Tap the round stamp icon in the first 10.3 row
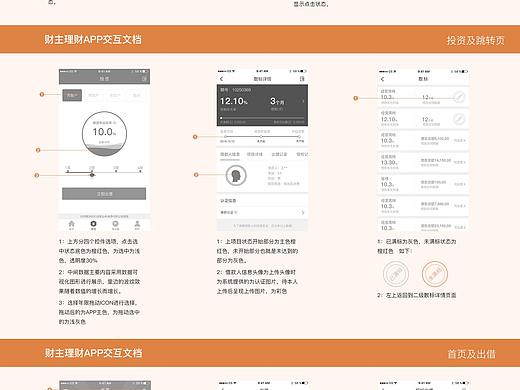The height and width of the screenshot is (390, 520). click(x=459, y=97)
